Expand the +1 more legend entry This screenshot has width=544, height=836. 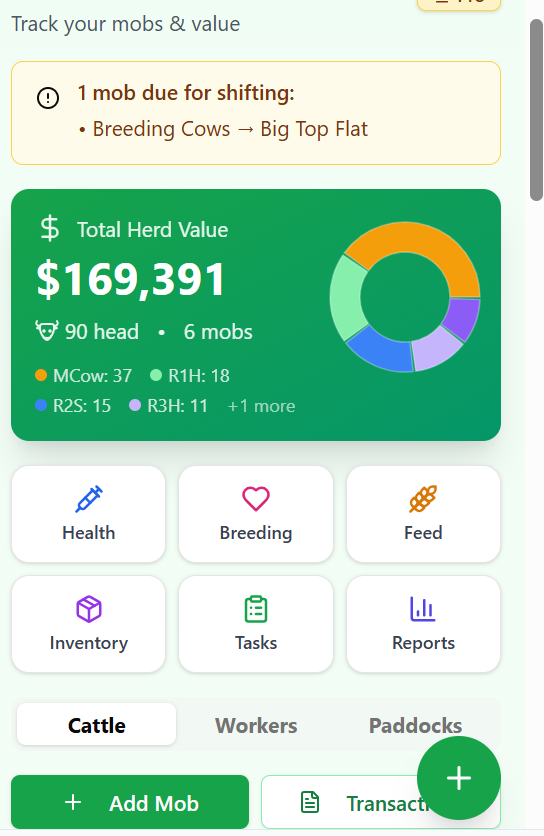(261, 406)
